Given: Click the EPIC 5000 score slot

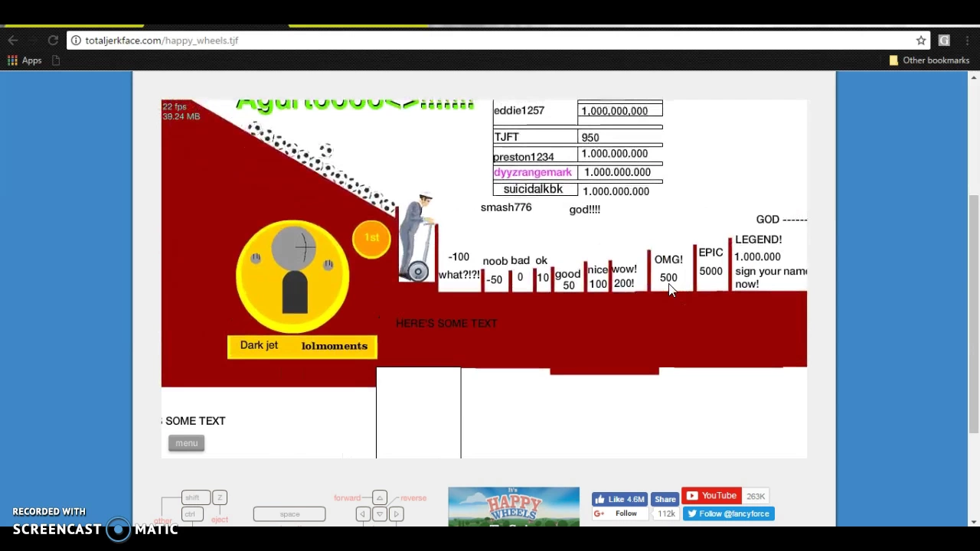Looking at the screenshot, I should [x=710, y=262].
